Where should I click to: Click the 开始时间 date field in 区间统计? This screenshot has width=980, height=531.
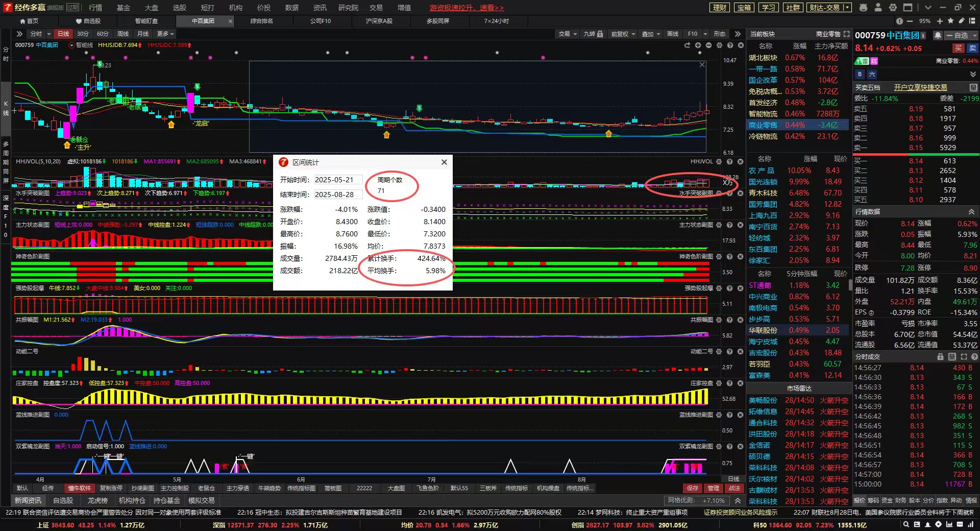tap(338, 180)
